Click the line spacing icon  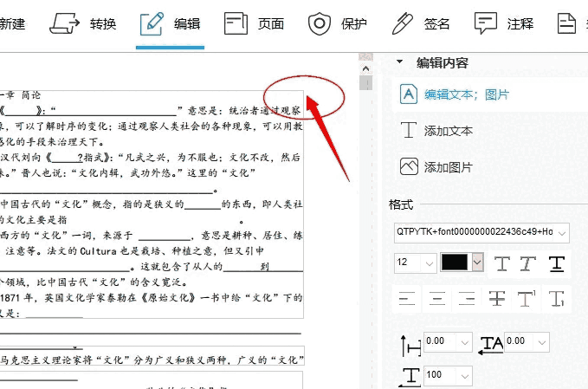click(x=410, y=346)
